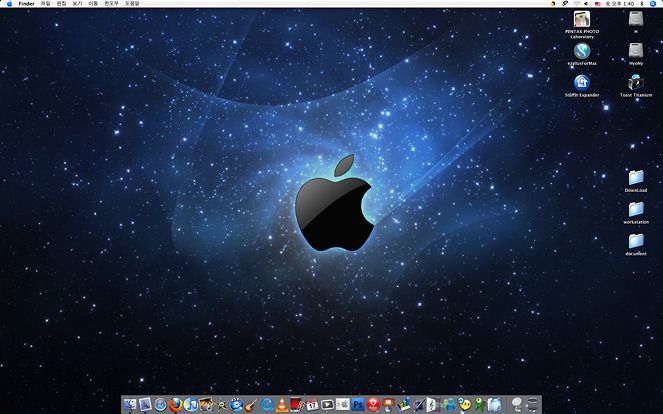This screenshot has height=414, width=663.
Task: Launch Safari compass icon in Dock
Action: point(160,405)
